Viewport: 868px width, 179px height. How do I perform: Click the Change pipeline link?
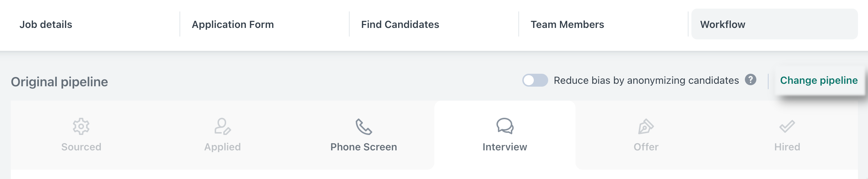819,80
